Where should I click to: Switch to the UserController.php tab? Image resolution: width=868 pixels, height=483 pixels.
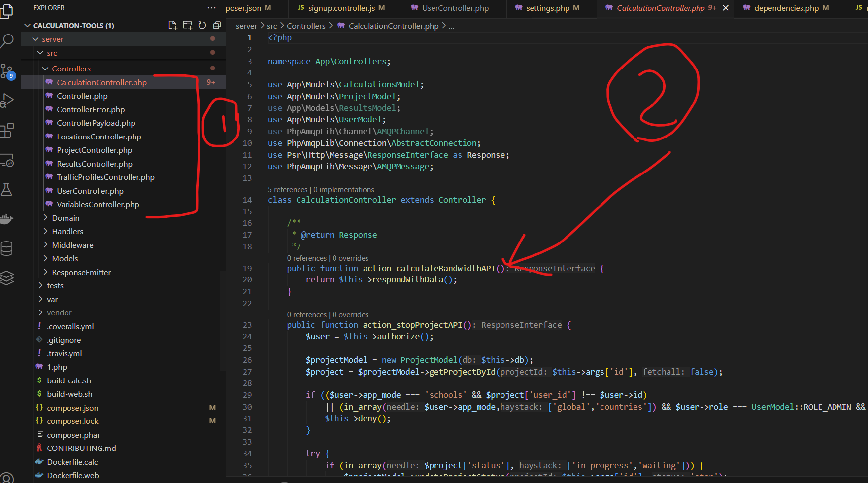point(455,8)
